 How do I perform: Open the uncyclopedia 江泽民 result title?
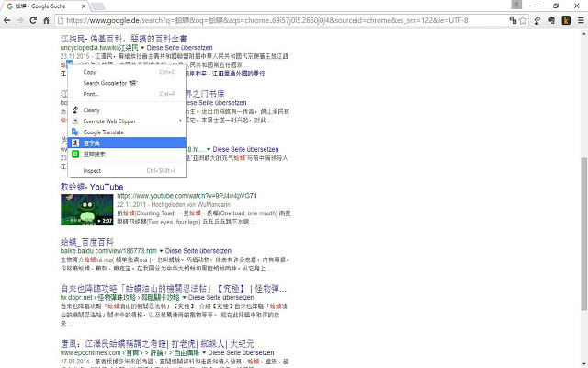click(x=124, y=39)
